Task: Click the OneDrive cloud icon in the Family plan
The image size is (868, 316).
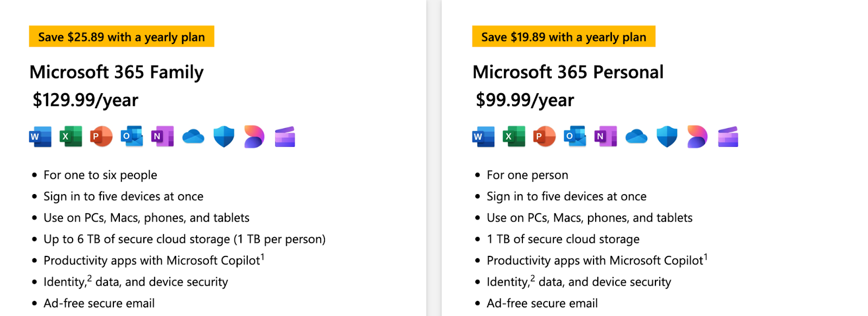Action: [193, 137]
